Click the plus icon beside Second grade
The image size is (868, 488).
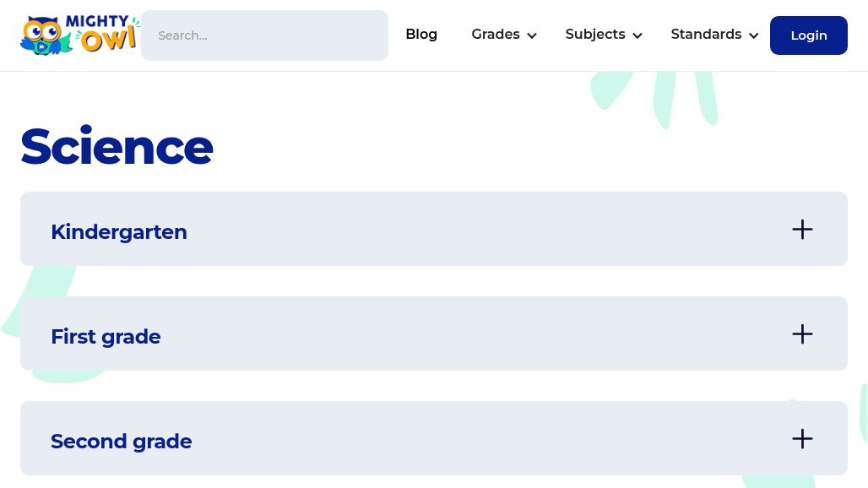[802, 438]
